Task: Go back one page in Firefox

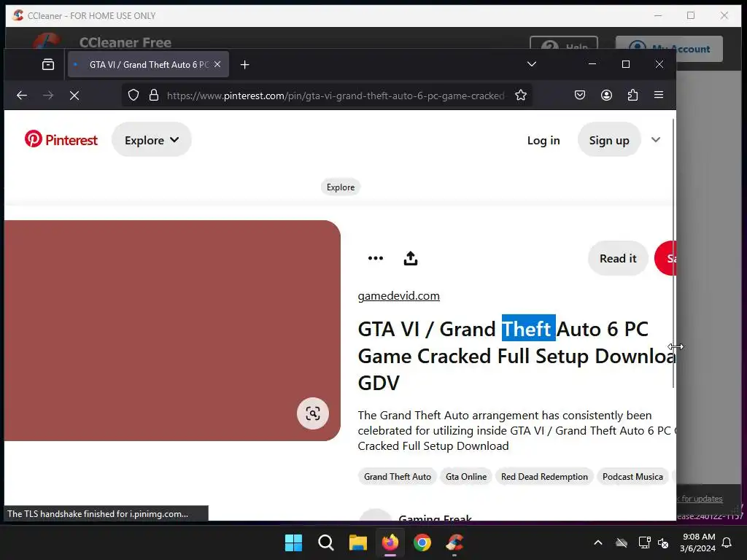Action: point(22,96)
